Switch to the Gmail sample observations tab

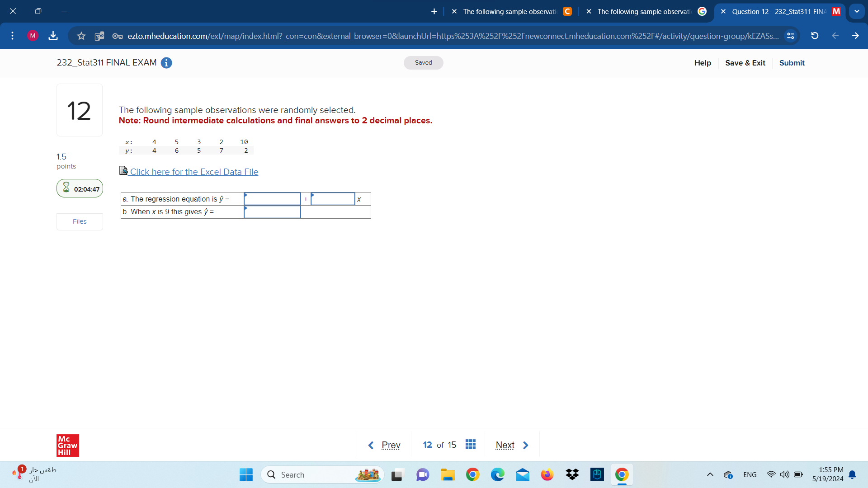[x=644, y=12]
